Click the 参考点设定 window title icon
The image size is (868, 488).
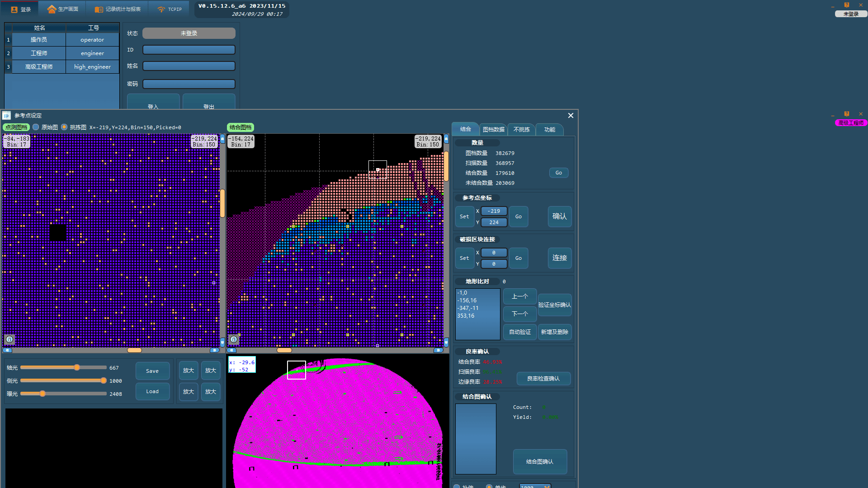[7, 116]
